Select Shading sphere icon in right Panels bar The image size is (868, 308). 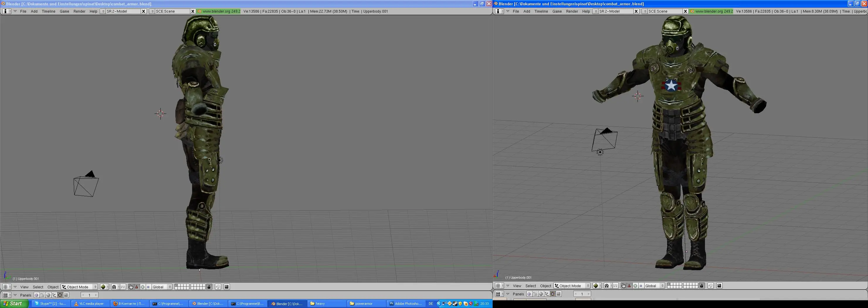[541, 294]
